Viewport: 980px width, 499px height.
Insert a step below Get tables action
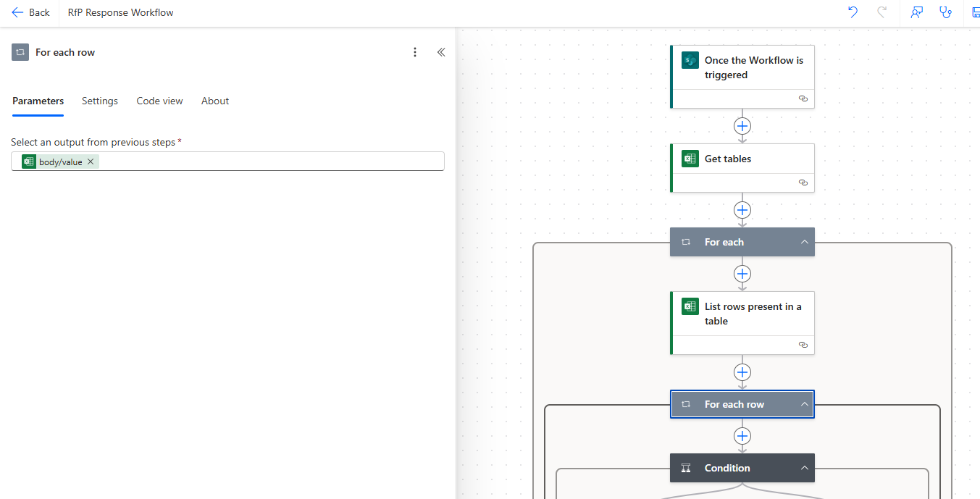(742, 210)
